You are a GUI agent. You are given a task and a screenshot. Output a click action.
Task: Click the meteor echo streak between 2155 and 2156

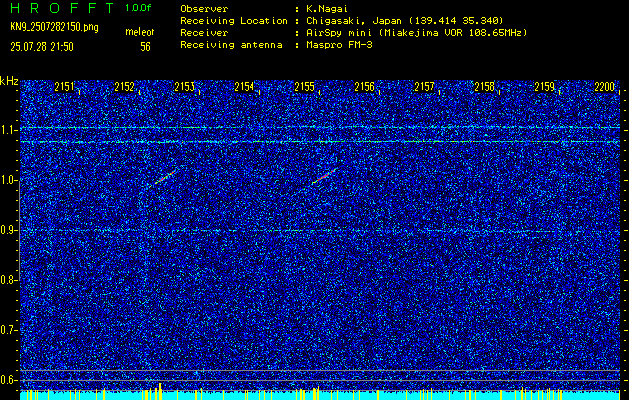[324, 176]
